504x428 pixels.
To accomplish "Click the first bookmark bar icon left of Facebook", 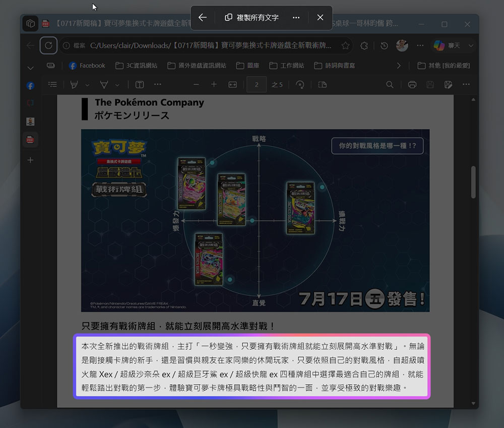I will pos(51,66).
